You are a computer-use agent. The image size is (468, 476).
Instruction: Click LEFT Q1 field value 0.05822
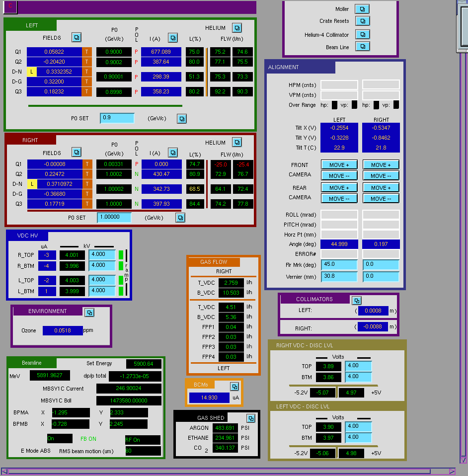coord(54,52)
